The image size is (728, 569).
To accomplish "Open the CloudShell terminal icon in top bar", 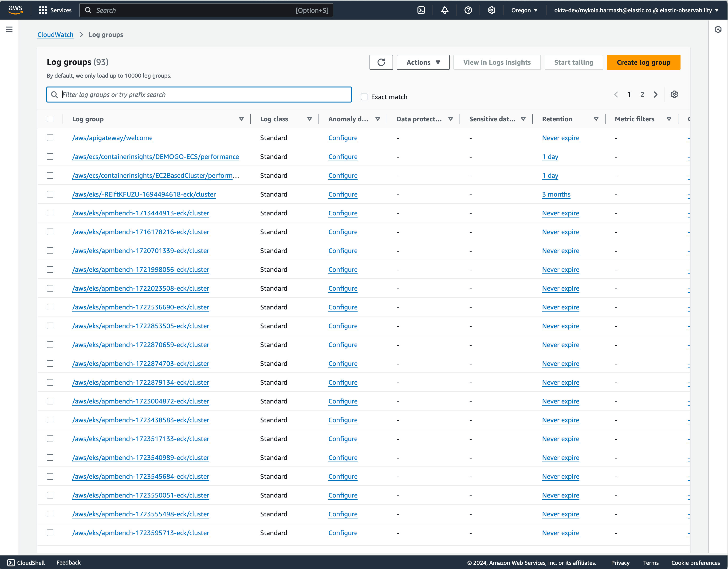I will (x=421, y=10).
